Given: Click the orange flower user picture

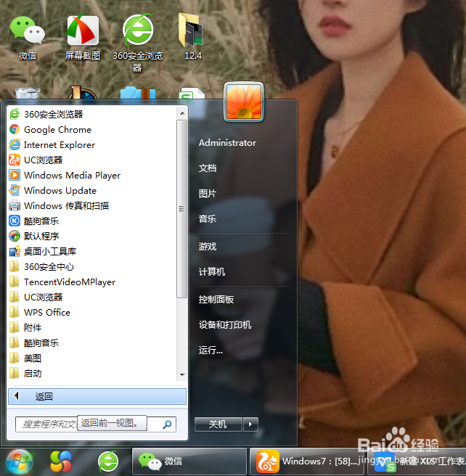Looking at the screenshot, I should [x=244, y=102].
